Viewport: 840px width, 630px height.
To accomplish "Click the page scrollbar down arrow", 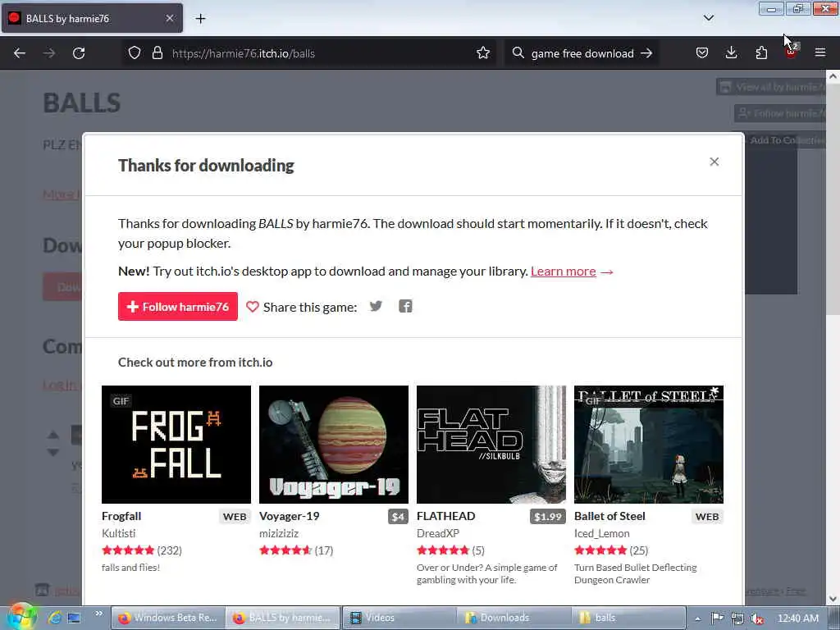I will (x=833, y=598).
